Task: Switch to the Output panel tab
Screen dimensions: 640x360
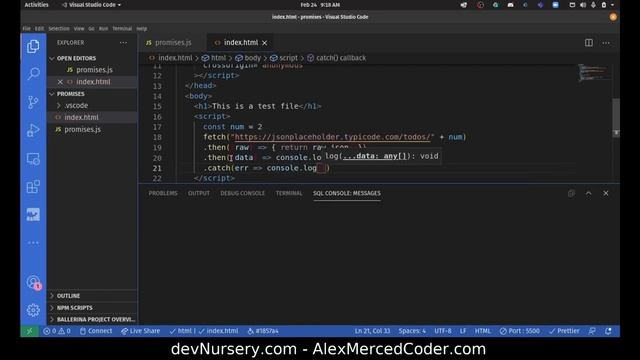Action: tap(199, 193)
